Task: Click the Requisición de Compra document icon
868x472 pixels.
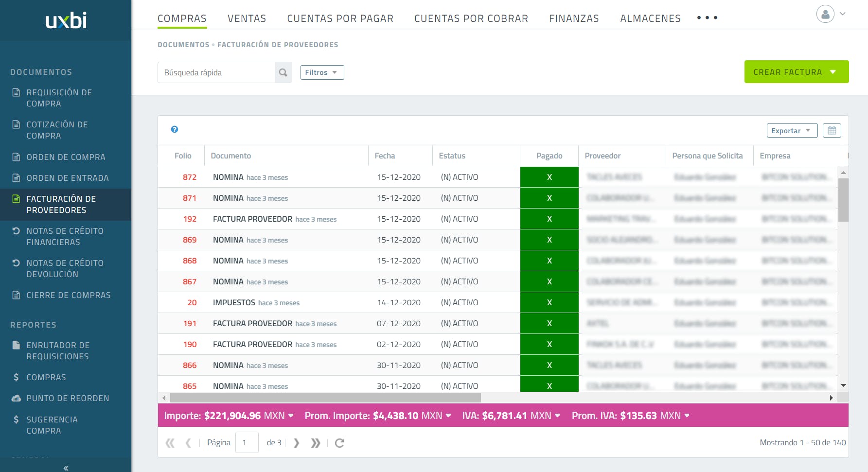Action: [x=16, y=92]
